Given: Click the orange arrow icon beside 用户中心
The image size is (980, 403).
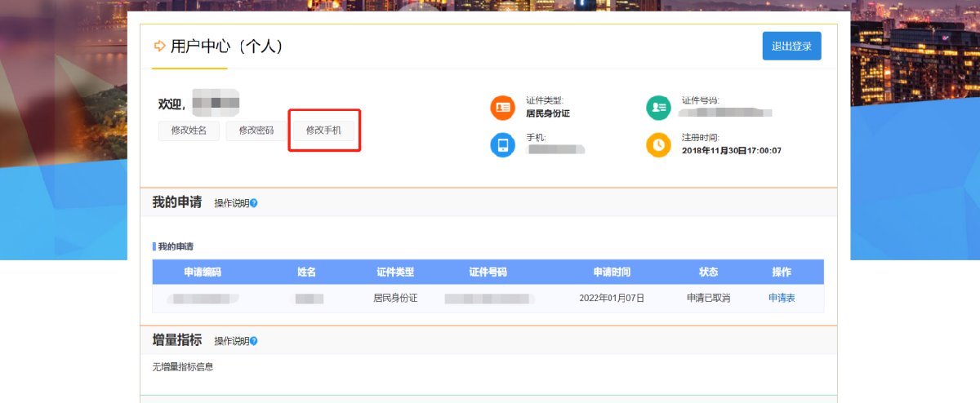Looking at the screenshot, I should point(159,46).
